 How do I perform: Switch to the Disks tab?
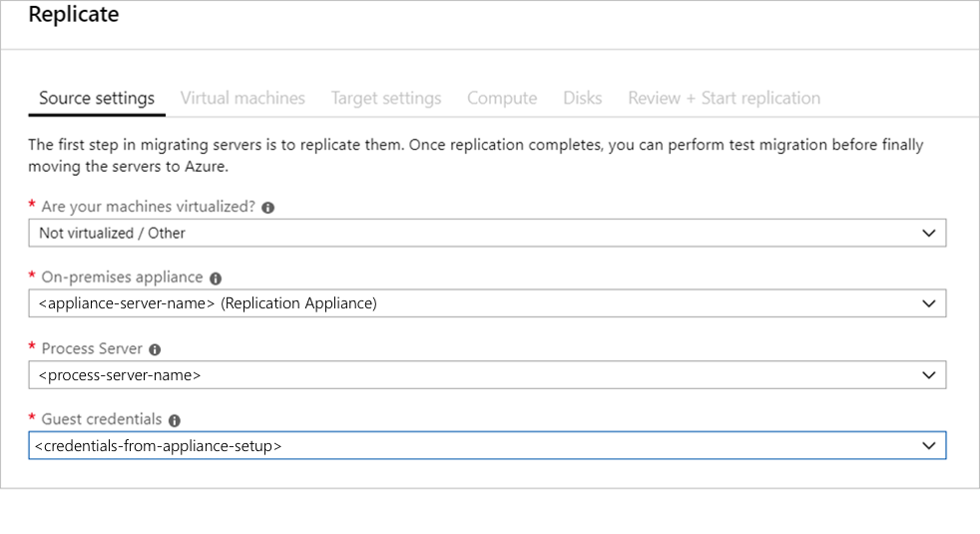click(582, 98)
